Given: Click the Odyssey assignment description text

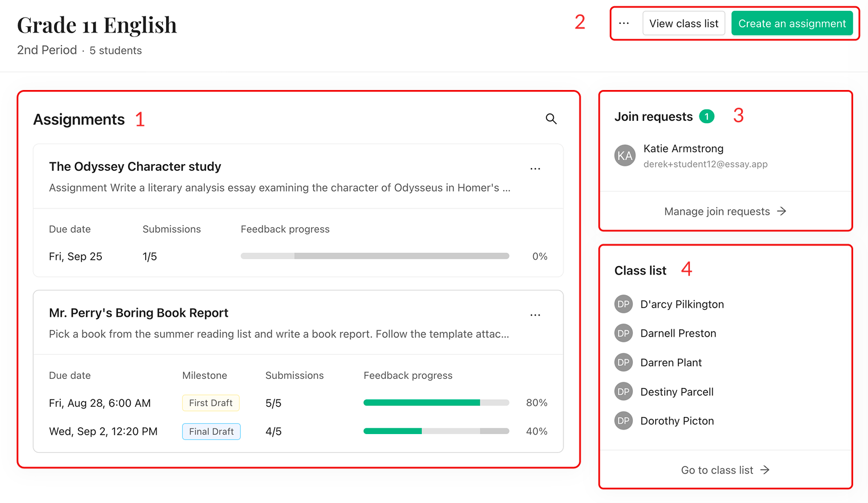Looking at the screenshot, I should [x=279, y=187].
